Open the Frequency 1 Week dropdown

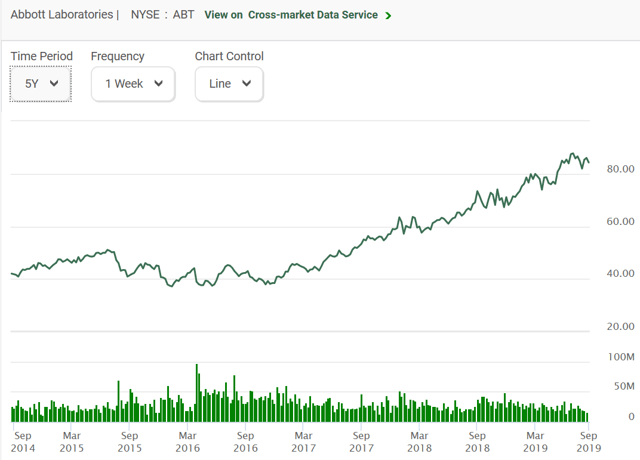tap(133, 84)
